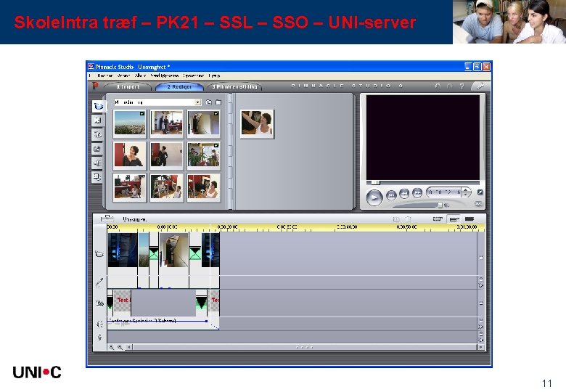Screen dimensions: 566x392
Task: Click the fast forward button
Action: pyautogui.click(x=417, y=193)
